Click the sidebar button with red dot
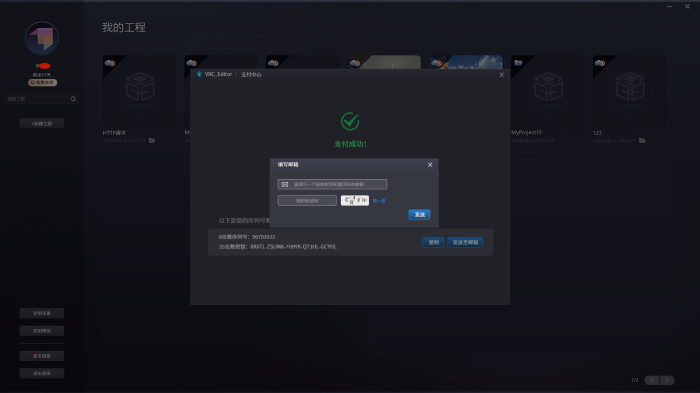700x393 pixels. (42, 356)
